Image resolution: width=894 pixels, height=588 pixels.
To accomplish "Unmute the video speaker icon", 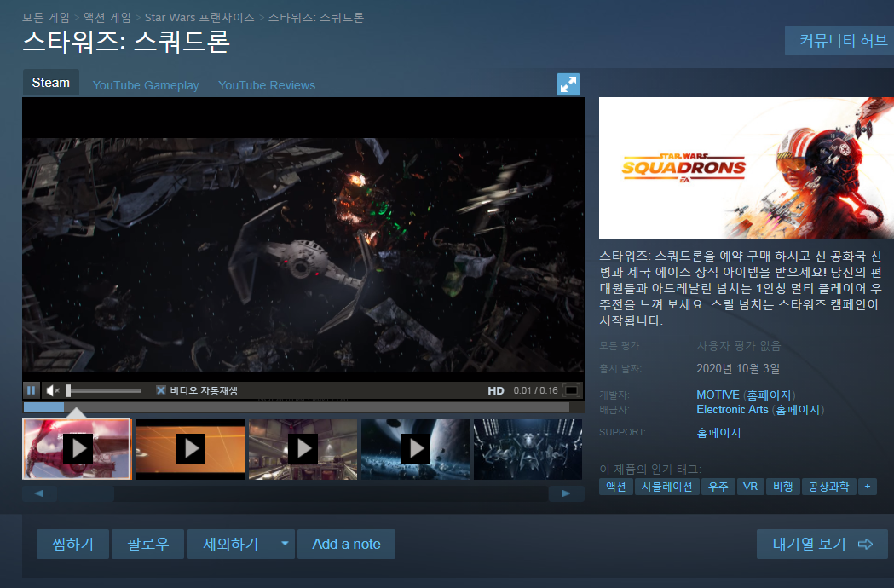I will 53,390.
